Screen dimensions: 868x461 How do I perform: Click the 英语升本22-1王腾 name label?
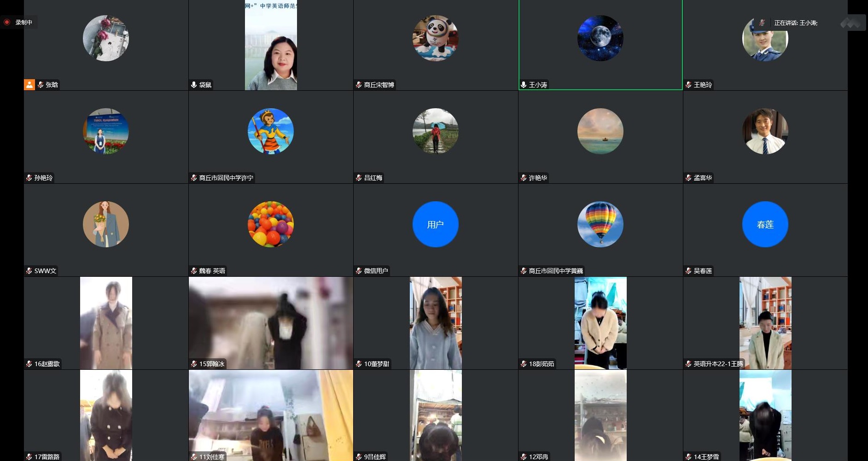tap(718, 364)
